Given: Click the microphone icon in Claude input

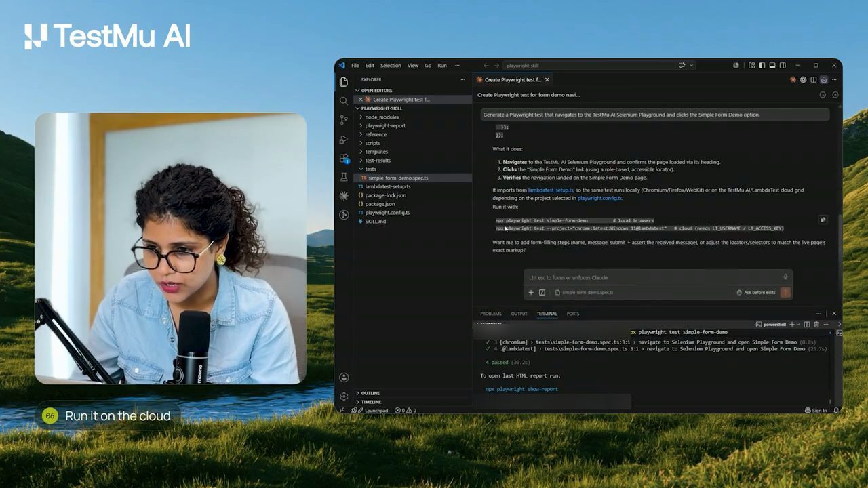Looking at the screenshot, I should click(x=785, y=277).
